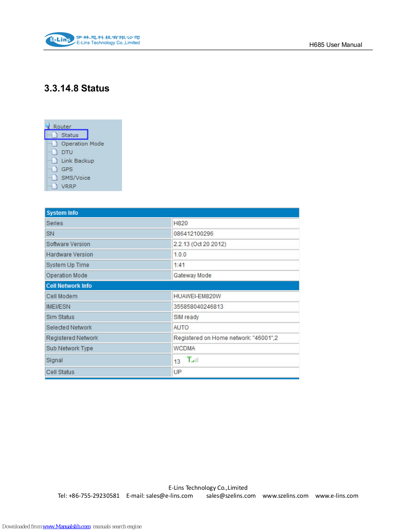Screen dimensions: 411x532
Task: Click the Cell Modem row label
Action: (x=62, y=296)
